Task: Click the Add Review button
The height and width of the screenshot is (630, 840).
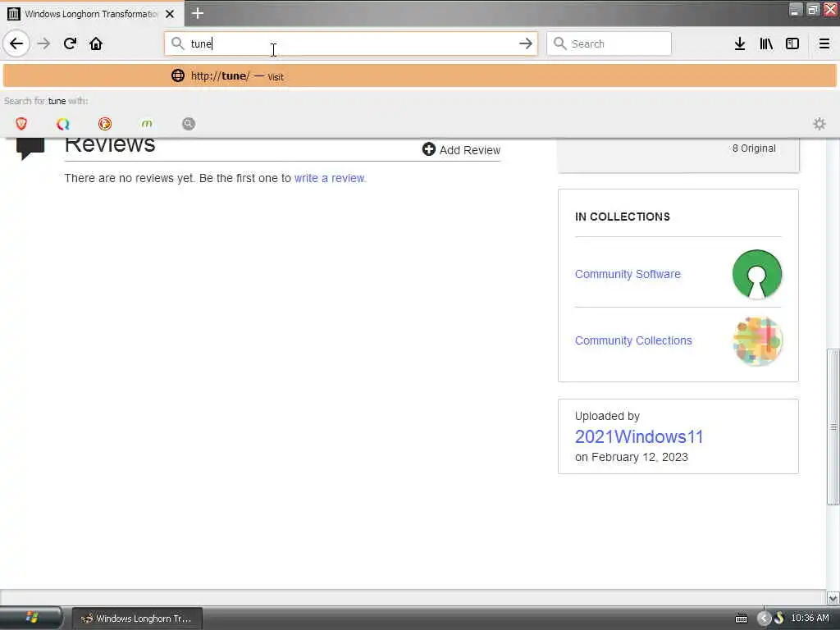Action: [461, 150]
